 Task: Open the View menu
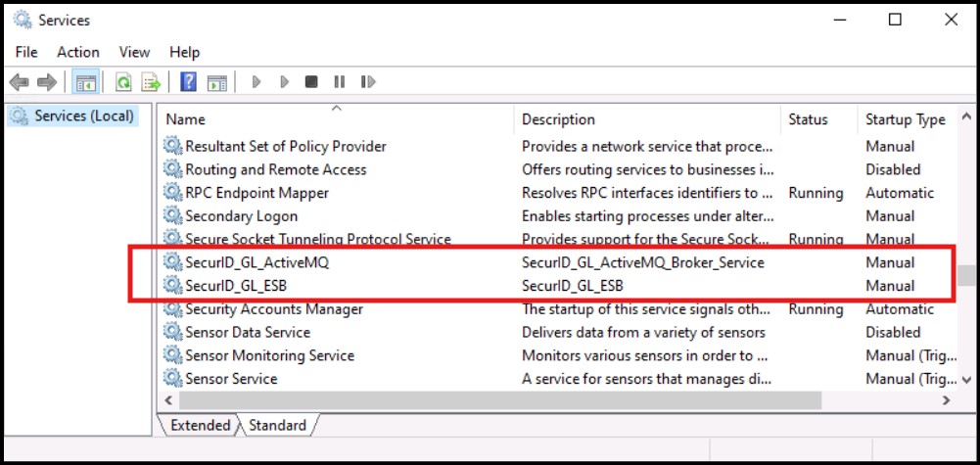(134, 52)
